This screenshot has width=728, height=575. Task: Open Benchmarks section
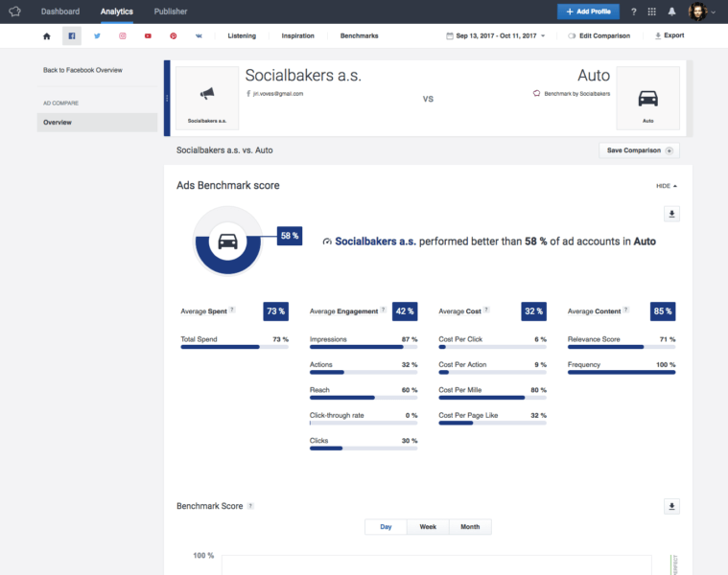360,35
